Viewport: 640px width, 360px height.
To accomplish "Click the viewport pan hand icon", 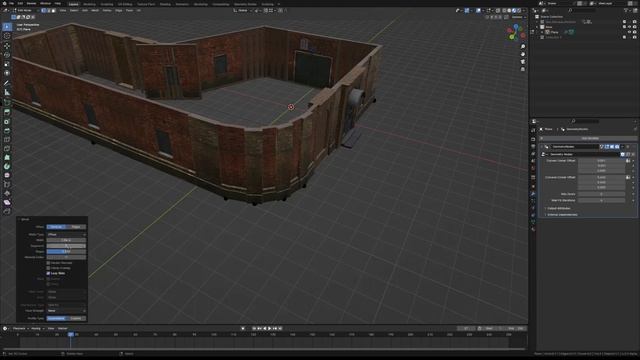I will click(x=523, y=54).
